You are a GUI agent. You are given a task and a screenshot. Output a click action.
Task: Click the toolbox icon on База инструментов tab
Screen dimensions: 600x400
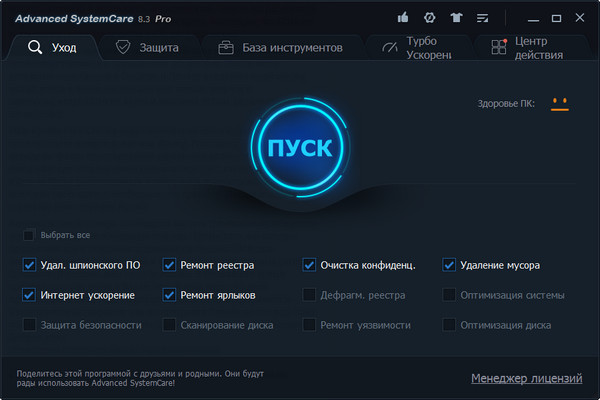point(226,47)
